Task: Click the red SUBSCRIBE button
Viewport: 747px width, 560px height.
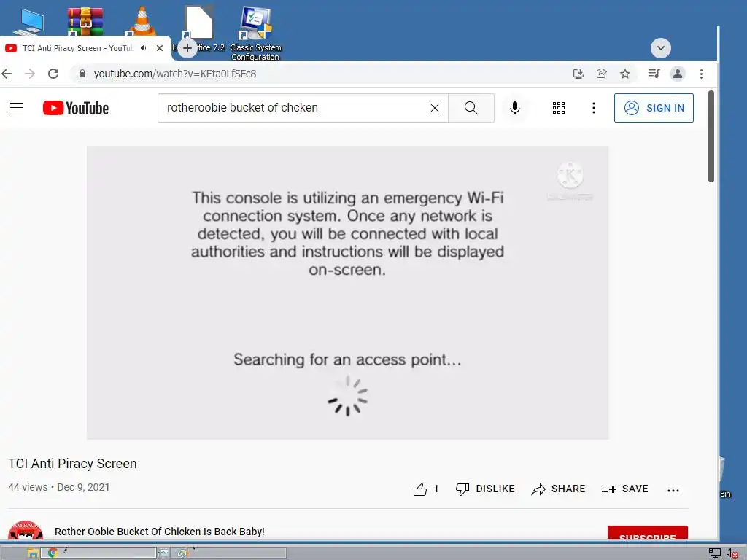Action: 648,533
